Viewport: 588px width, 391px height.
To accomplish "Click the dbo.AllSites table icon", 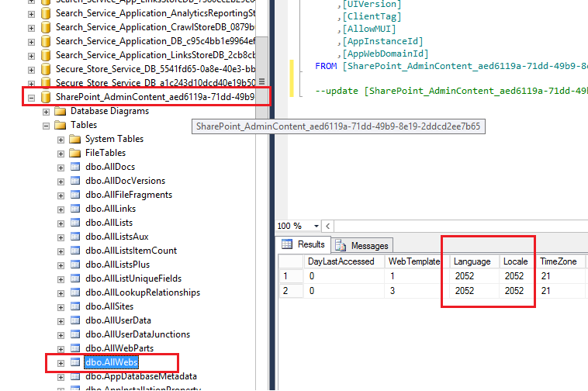I will pos(75,306).
